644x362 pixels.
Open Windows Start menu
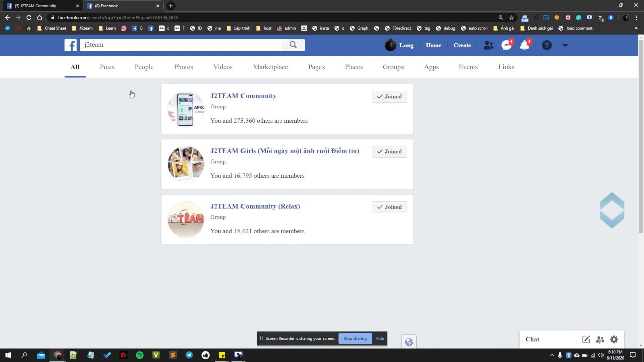point(8,355)
